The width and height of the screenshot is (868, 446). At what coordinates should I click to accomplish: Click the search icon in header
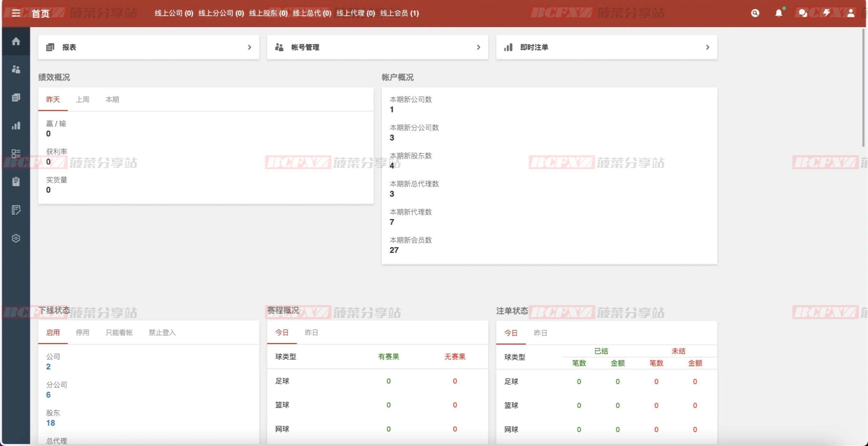click(755, 13)
